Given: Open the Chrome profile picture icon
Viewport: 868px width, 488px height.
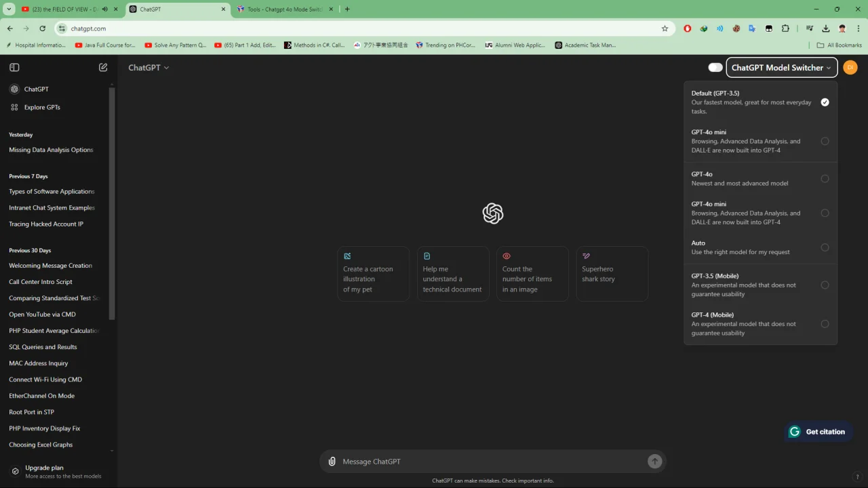Looking at the screenshot, I should click(x=842, y=28).
